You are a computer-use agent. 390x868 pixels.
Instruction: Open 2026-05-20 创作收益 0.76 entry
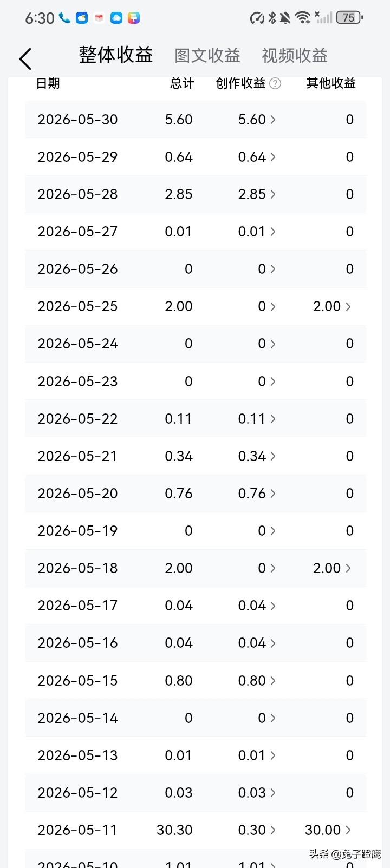(x=257, y=494)
